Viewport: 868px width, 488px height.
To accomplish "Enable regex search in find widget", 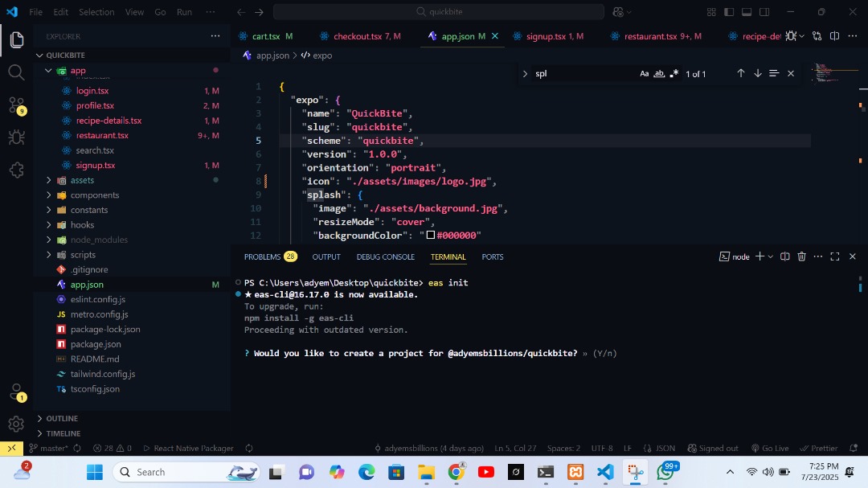I will [675, 73].
